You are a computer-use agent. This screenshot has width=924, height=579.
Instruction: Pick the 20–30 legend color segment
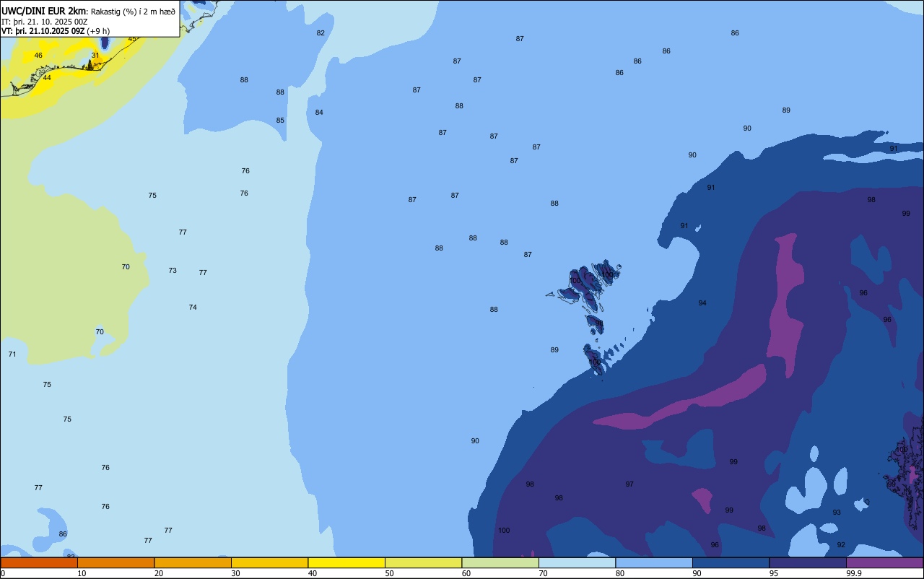(x=193, y=562)
